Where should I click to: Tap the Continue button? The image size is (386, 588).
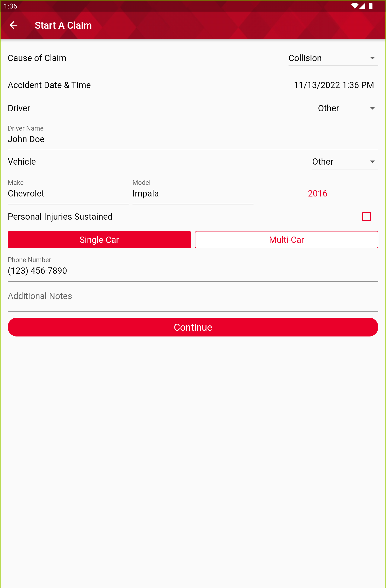tap(193, 327)
